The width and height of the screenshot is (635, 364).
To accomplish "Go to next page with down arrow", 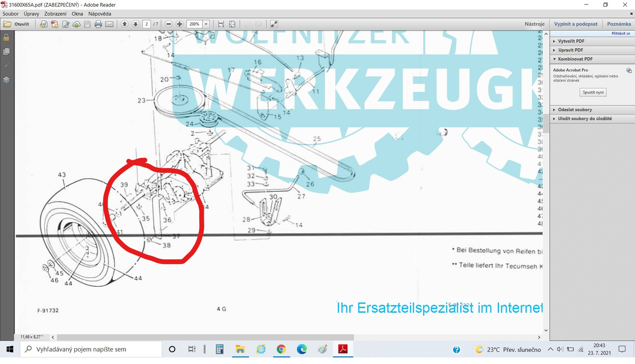I will [135, 24].
